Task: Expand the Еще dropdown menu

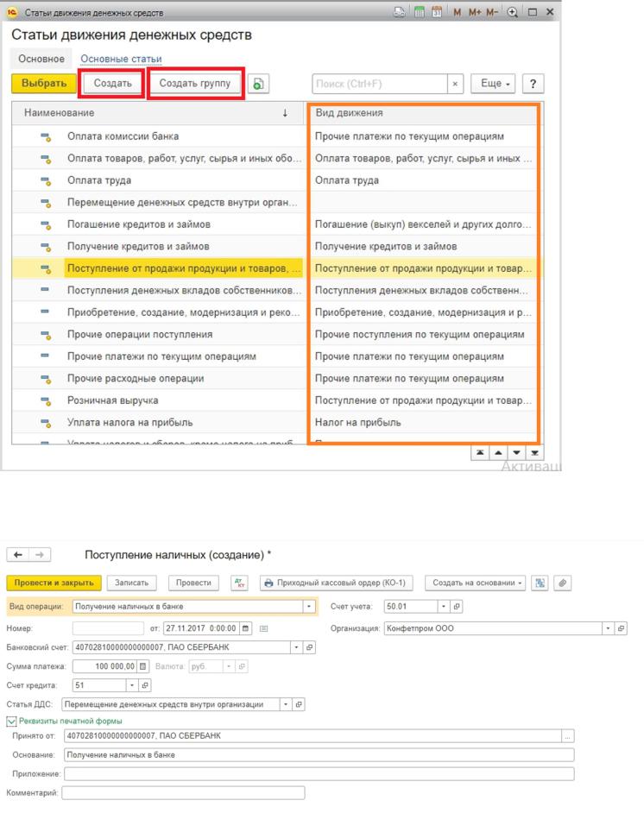Action: [493, 84]
